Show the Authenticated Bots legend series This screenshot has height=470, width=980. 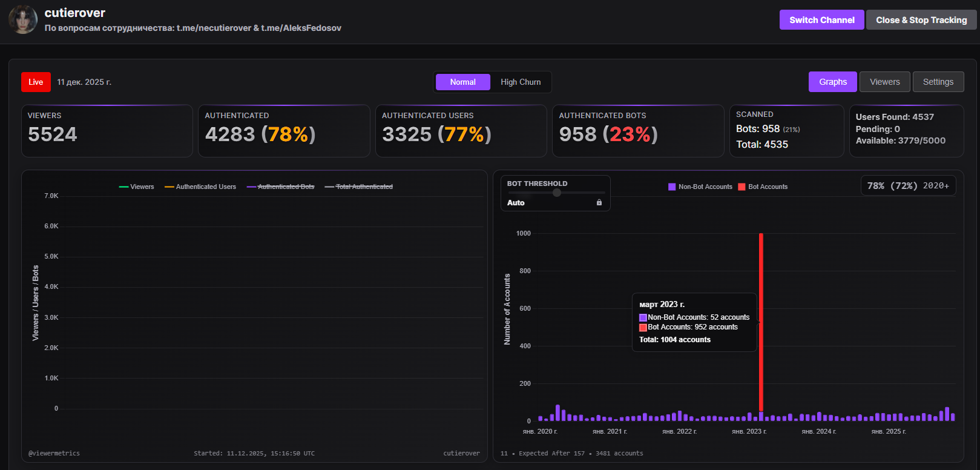click(281, 187)
